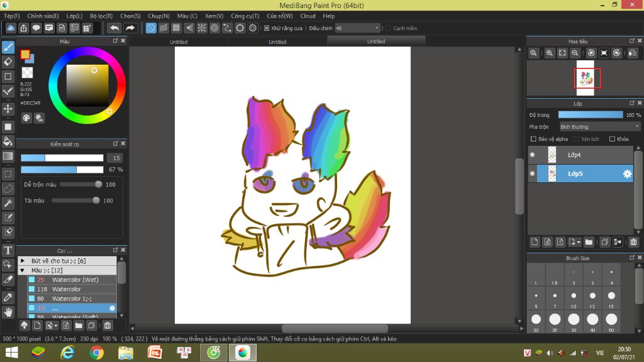
Task: Open File Explorer from taskbar
Action: pyautogui.click(x=126, y=353)
